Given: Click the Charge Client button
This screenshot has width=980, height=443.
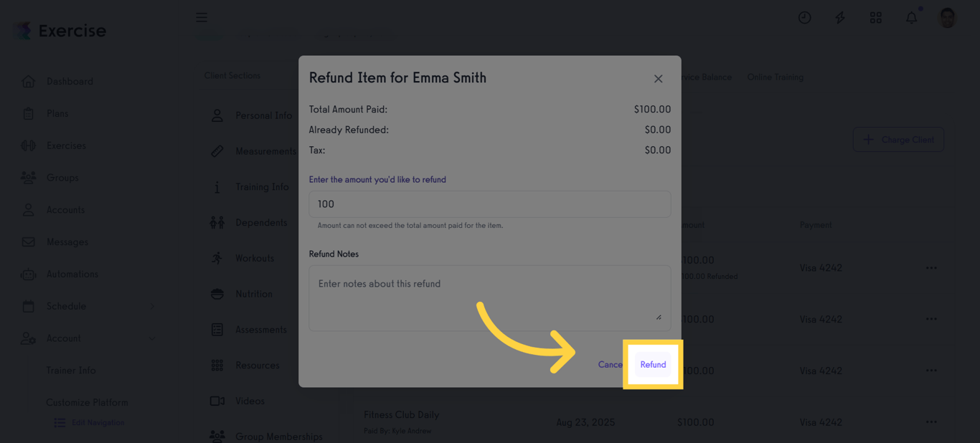Looking at the screenshot, I should [x=898, y=139].
